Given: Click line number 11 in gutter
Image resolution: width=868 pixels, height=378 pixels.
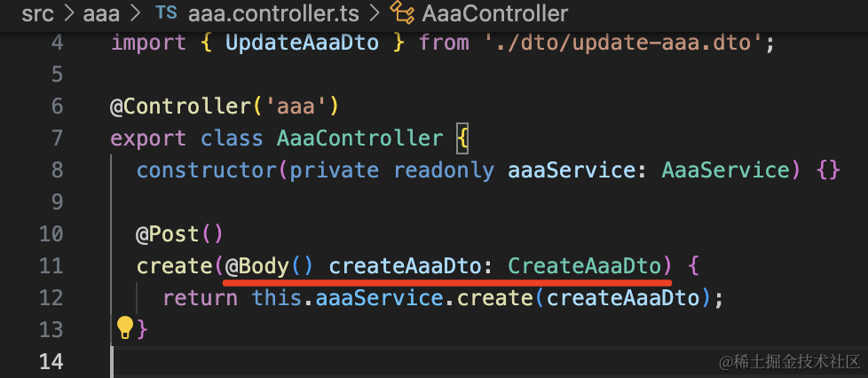Looking at the screenshot, I should pos(52,265).
